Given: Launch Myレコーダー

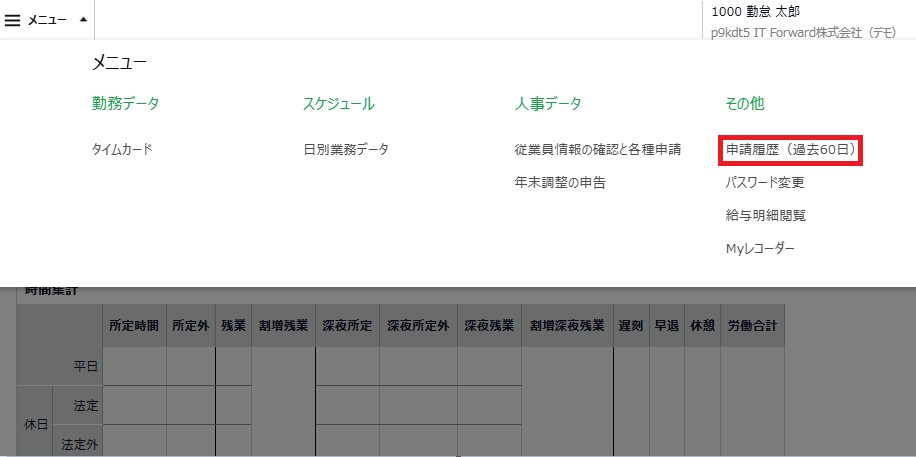Looking at the screenshot, I should click(x=760, y=248).
